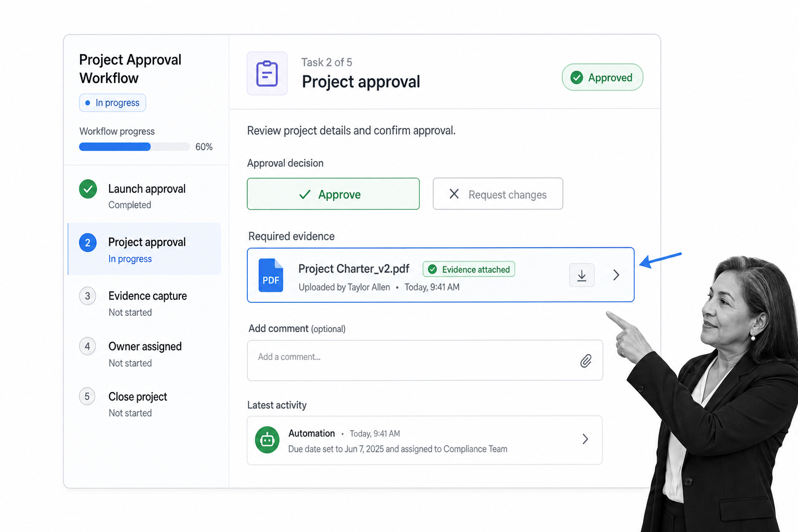This screenshot has width=798, height=532.
Task: Click 'Not started' under Evidence capture
Action: 130,313
